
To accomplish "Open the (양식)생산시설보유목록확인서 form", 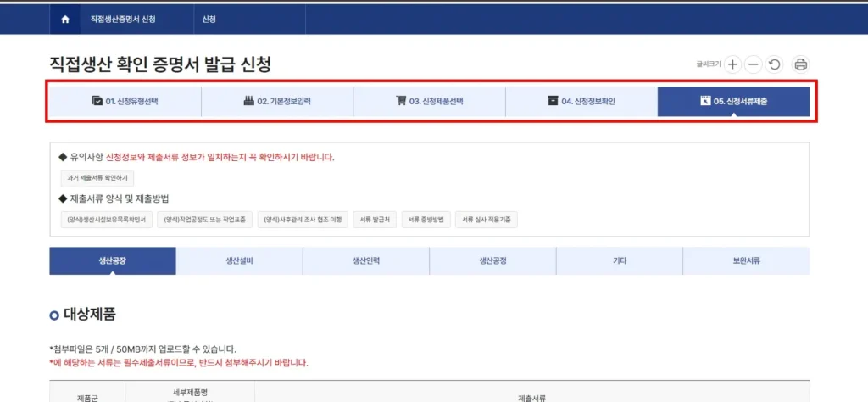I will [107, 220].
